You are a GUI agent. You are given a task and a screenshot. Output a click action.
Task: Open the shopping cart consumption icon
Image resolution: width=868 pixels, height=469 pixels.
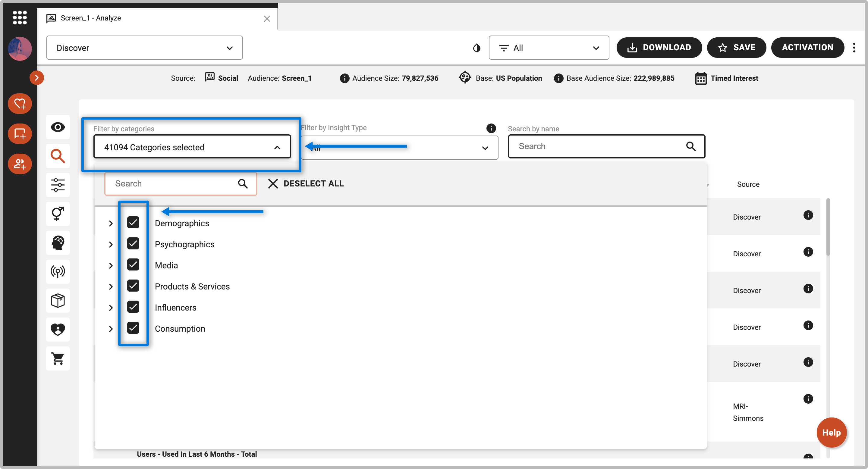58,358
